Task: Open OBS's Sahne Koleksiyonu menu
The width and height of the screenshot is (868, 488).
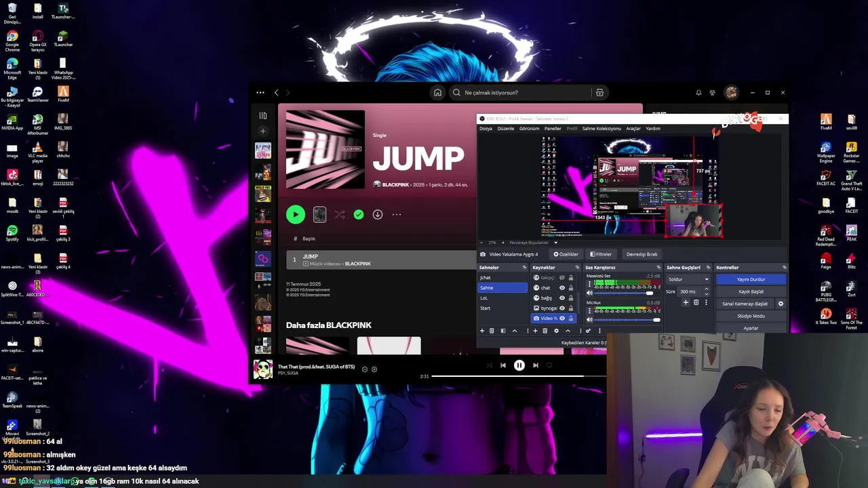Action: pos(601,129)
